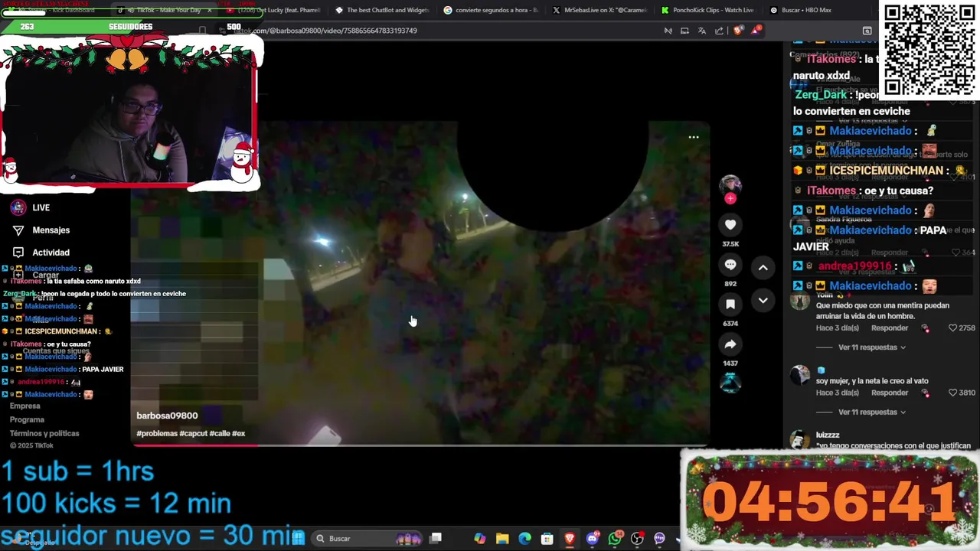Screen dimensions: 980x551
Task: Click the #calle hashtag
Action: click(x=219, y=433)
